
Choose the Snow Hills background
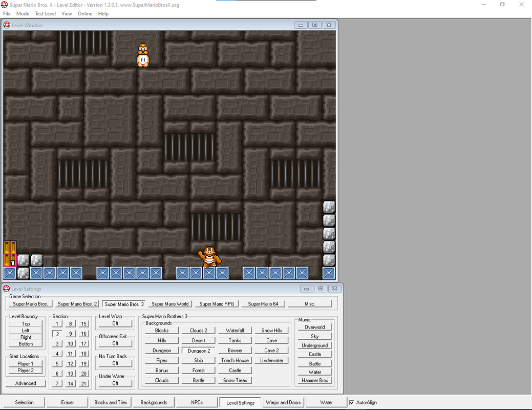pyautogui.click(x=272, y=331)
